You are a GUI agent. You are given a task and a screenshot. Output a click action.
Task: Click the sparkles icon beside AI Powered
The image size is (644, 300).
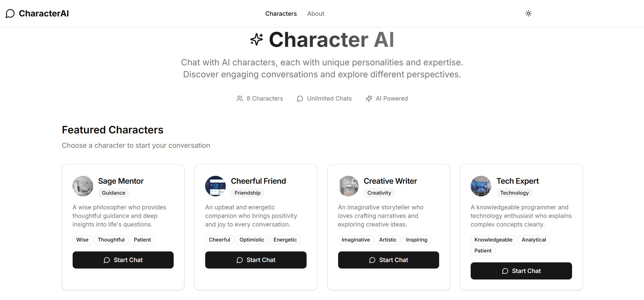coord(369,99)
